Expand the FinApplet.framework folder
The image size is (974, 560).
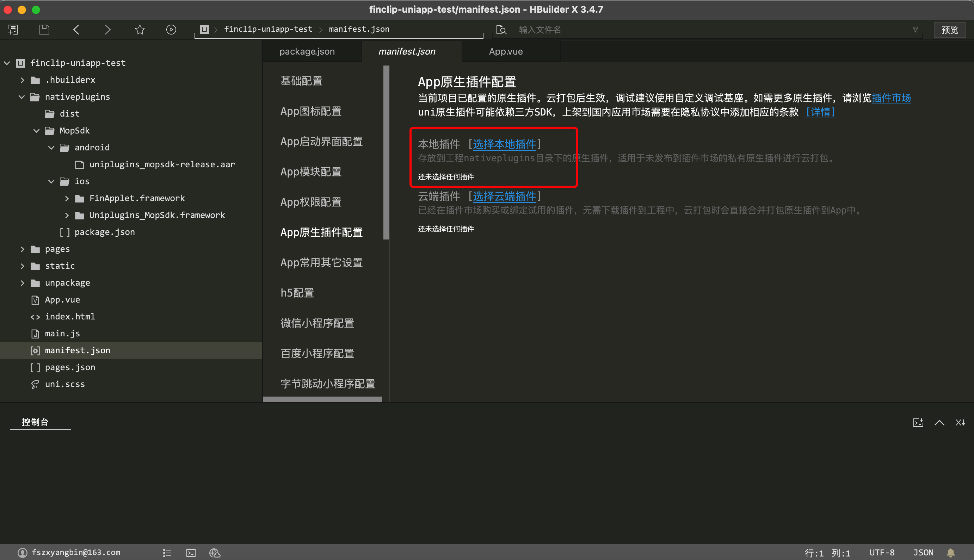point(67,198)
